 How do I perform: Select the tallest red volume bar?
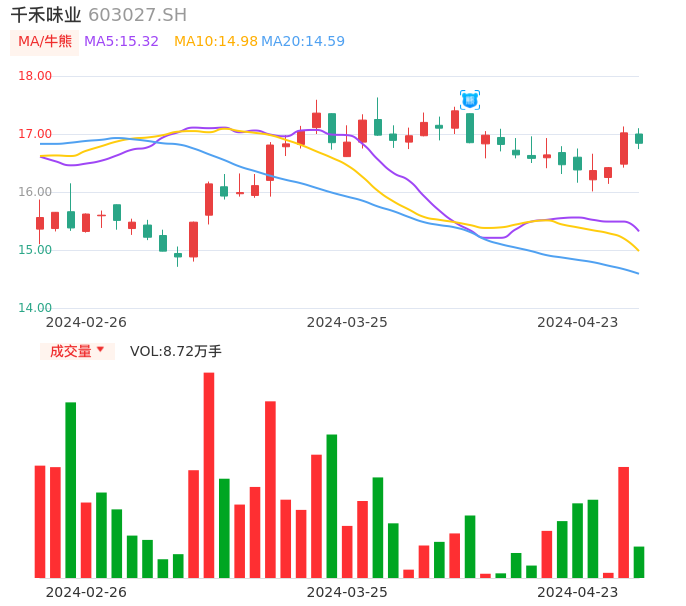tap(209, 475)
